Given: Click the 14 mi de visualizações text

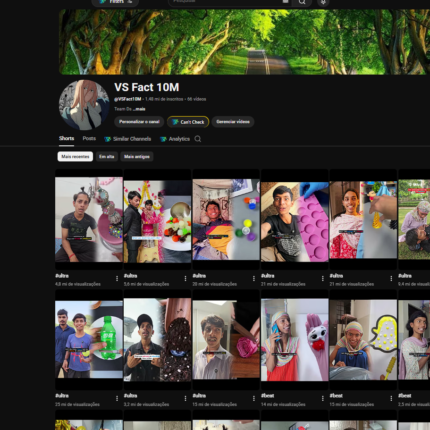Looking at the screenshot, I should click(283, 404).
